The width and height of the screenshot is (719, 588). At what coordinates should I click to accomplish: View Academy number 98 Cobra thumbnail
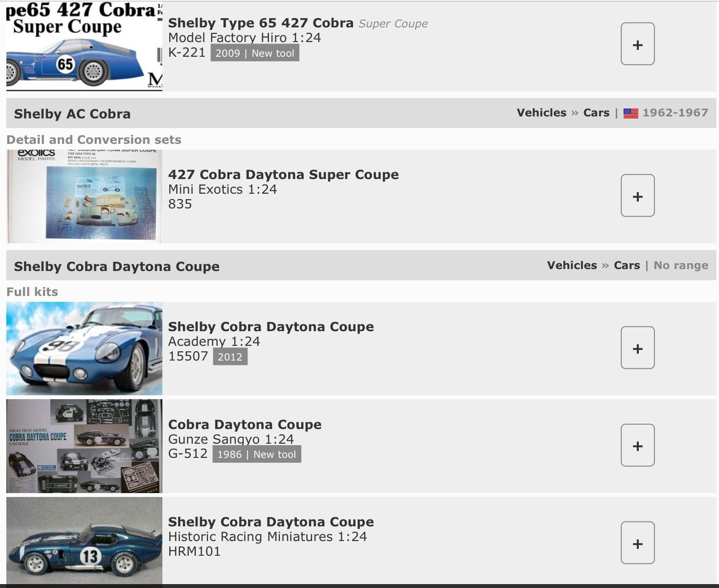tap(84, 348)
